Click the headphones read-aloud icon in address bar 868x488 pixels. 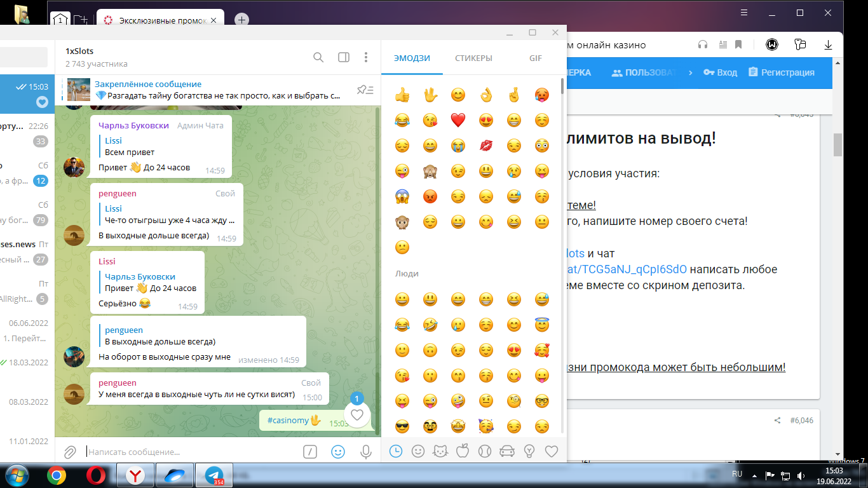point(703,44)
